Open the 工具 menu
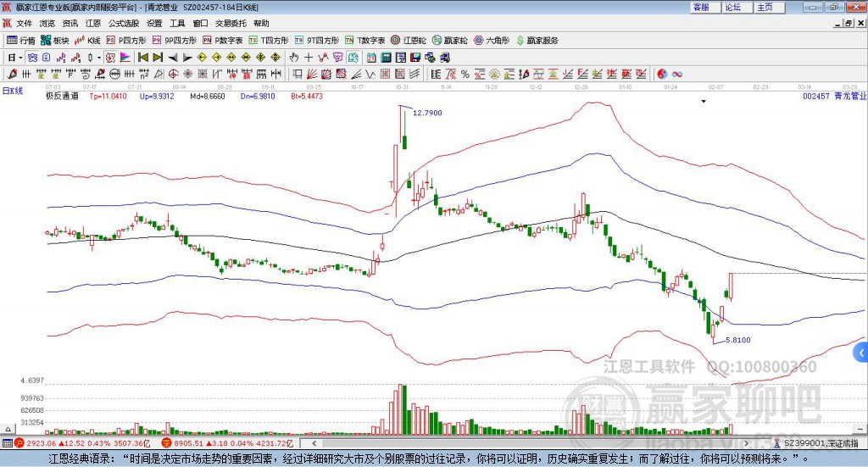The image size is (868, 467). pyautogui.click(x=177, y=23)
